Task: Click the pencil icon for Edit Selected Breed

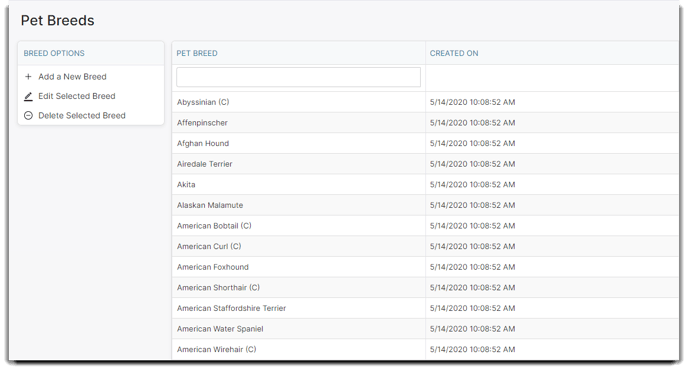Action: tap(28, 96)
